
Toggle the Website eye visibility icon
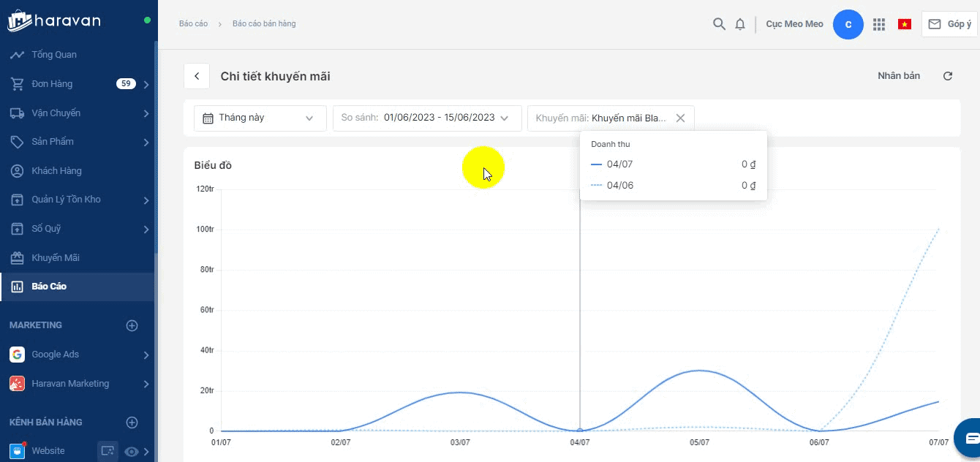(x=132, y=452)
